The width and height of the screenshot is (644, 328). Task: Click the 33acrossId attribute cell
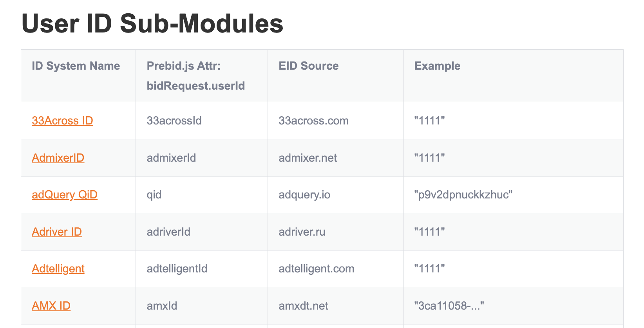point(174,121)
